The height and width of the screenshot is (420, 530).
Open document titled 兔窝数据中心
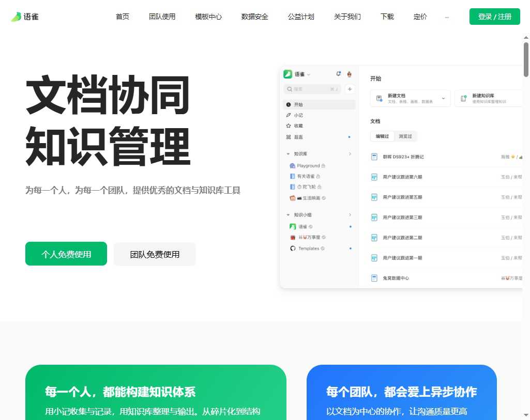tap(396, 278)
